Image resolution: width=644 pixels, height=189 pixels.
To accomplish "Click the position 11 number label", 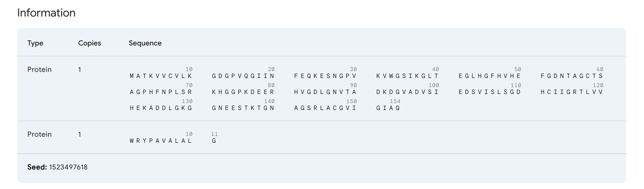I will point(214,134).
